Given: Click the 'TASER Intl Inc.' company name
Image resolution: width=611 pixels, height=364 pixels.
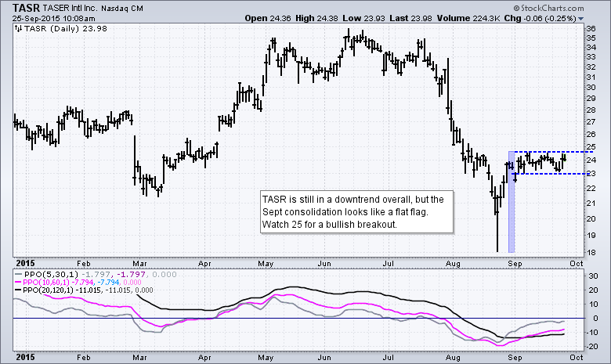Looking at the screenshot, I should coord(70,8).
